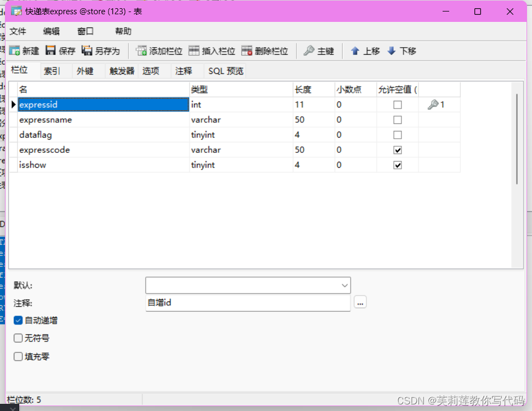The height and width of the screenshot is (411, 532).
Task: Click the 插入栏位 (Insert Field) icon
Action: 194,50
